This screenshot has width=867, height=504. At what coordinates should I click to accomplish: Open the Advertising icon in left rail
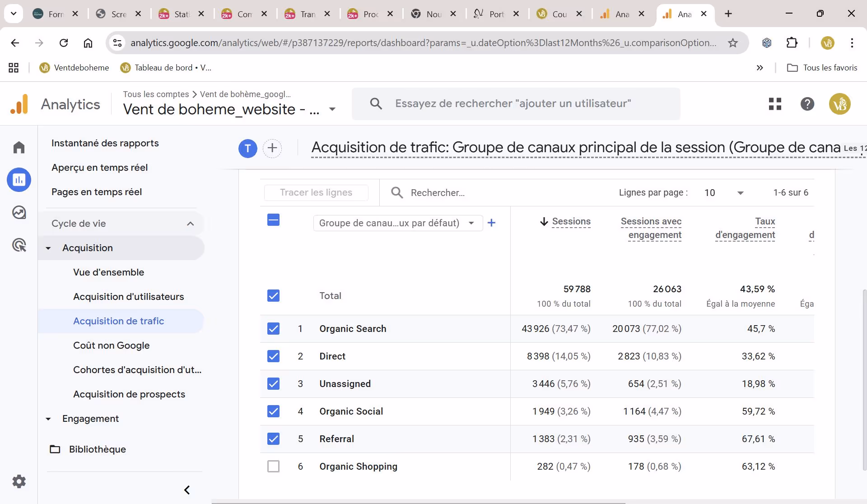coord(19,245)
